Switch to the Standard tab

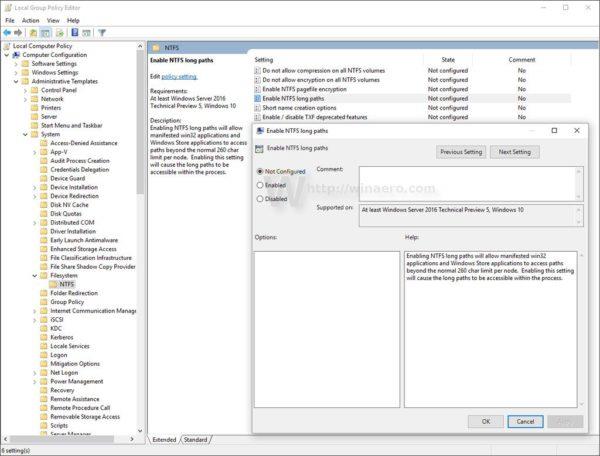coord(196,440)
